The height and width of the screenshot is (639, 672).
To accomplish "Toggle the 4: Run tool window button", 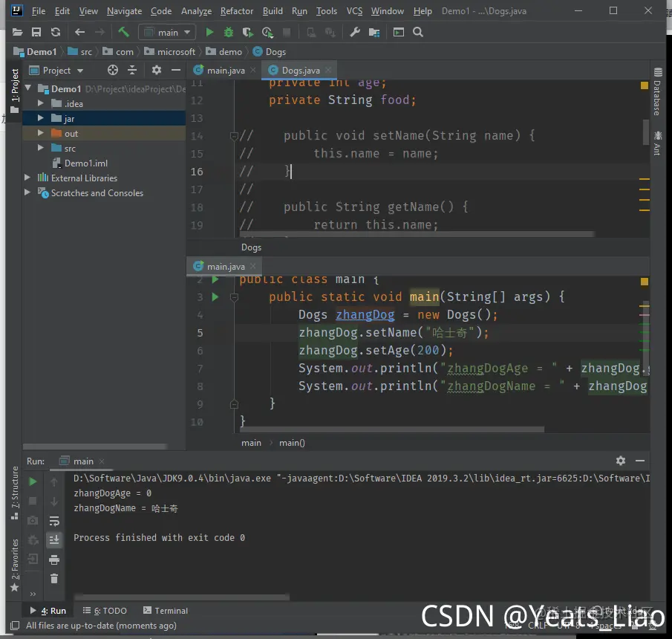I will tap(48, 610).
